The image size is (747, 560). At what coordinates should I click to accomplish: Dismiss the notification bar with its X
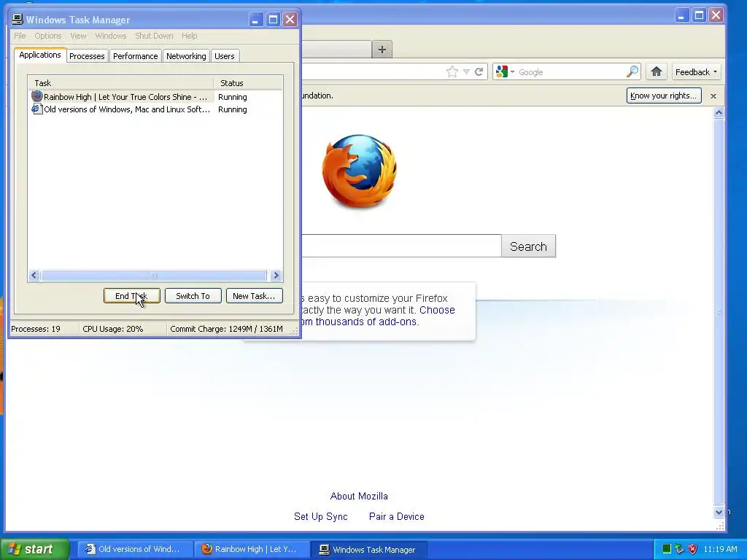(713, 96)
